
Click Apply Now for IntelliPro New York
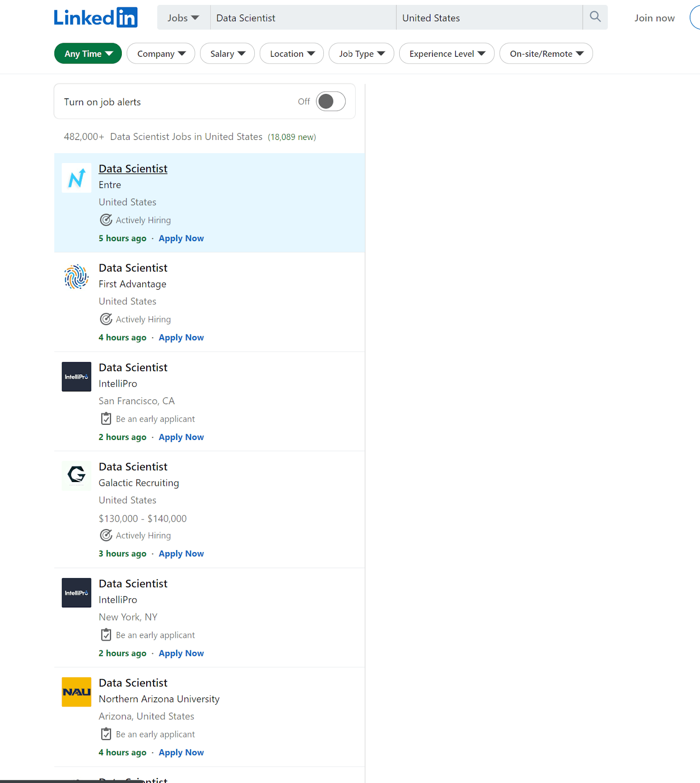tap(181, 653)
